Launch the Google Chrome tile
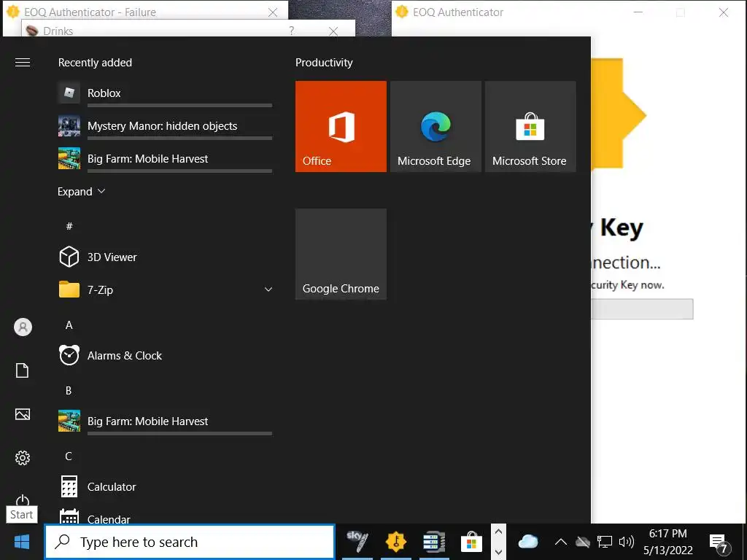The width and height of the screenshot is (747, 560). click(341, 254)
